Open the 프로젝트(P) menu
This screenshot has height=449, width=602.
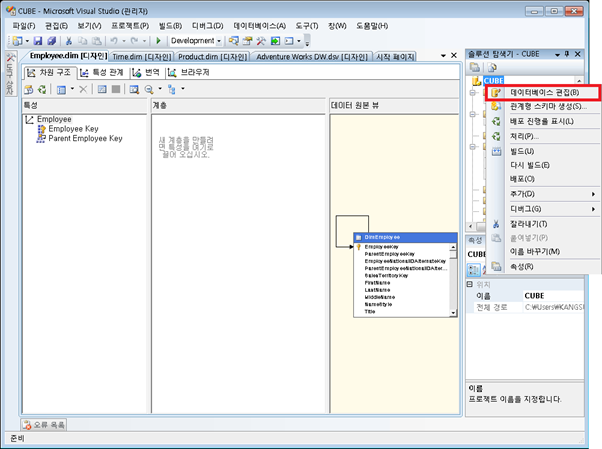130,26
